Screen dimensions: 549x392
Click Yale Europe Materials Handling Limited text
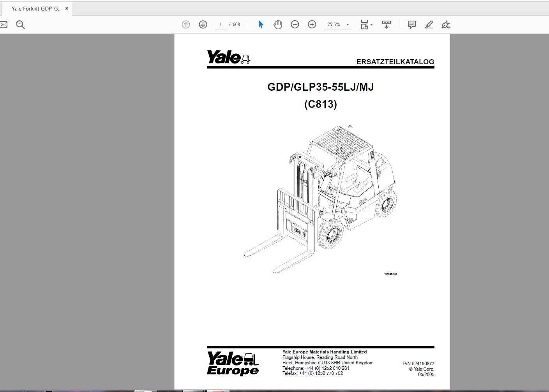325,352
